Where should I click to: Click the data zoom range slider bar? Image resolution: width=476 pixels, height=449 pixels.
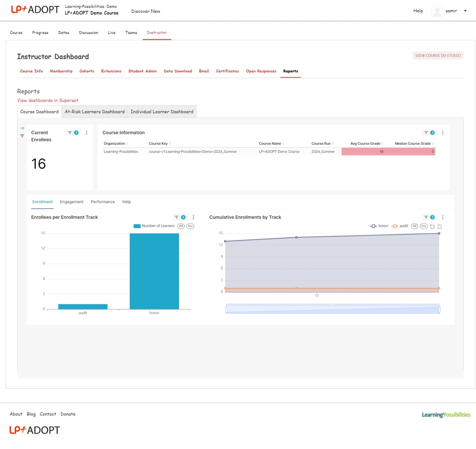click(x=333, y=309)
